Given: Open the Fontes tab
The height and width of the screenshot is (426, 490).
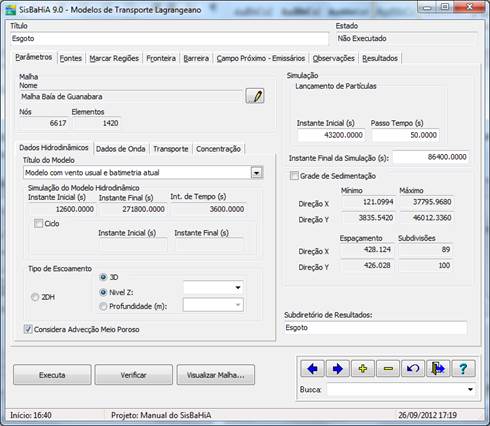Looking at the screenshot, I should [x=71, y=58].
